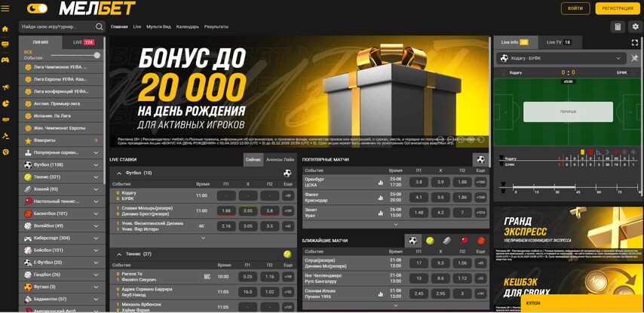Image resolution: width=644 pixels, height=313 pixels.
Task: Click the Melbet logo
Action: 97,8
